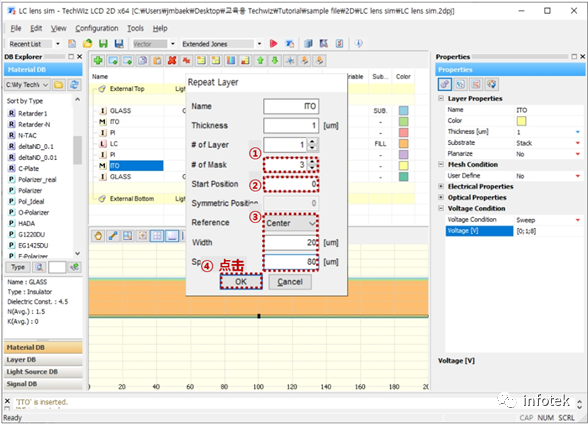Click the green save project icon

pyautogui.click(x=103, y=43)
